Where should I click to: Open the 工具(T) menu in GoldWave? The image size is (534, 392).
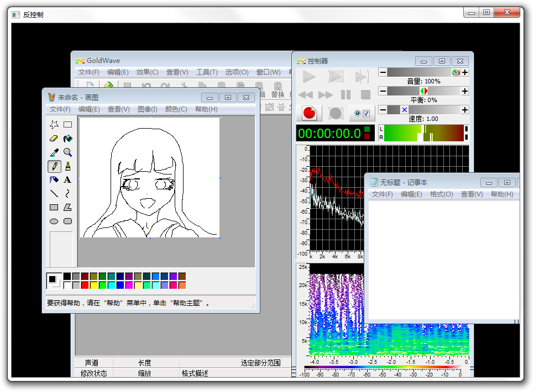pyautogui.click(x=207, y=72)
